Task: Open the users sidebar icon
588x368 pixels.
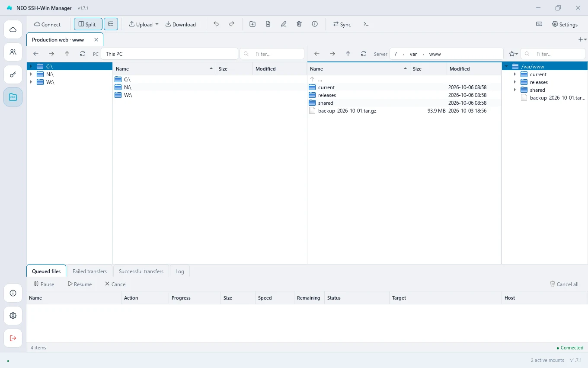Action: (x=13, y=52)
